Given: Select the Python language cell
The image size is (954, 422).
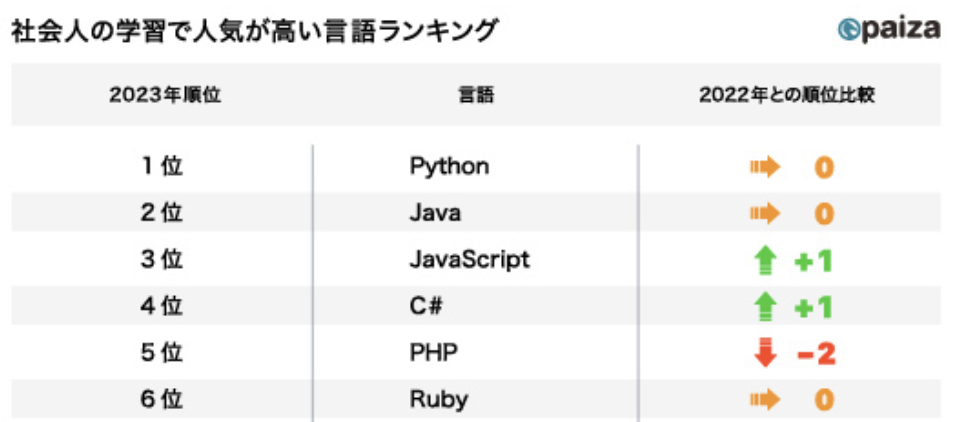Looking at the screenshot, I should [x=449, y=166].
